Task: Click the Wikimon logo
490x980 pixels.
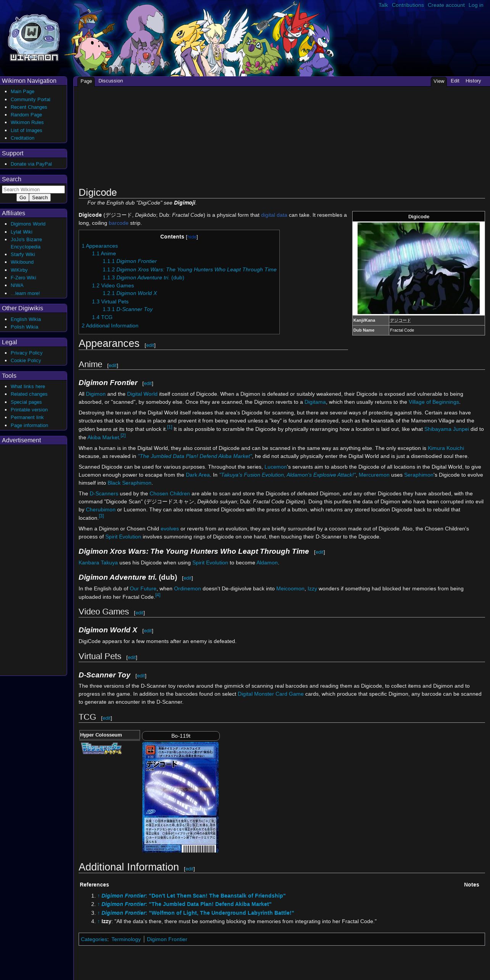Action: click(34, 38)
